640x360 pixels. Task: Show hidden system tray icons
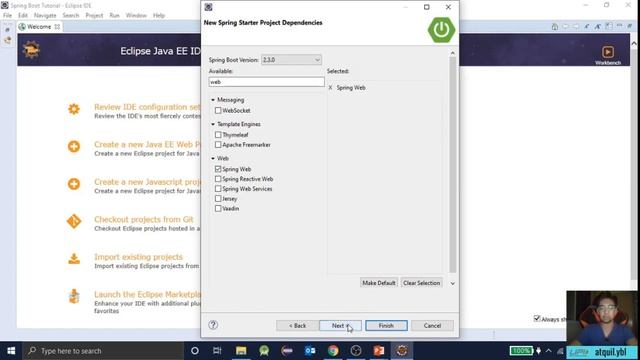(549, 351)
